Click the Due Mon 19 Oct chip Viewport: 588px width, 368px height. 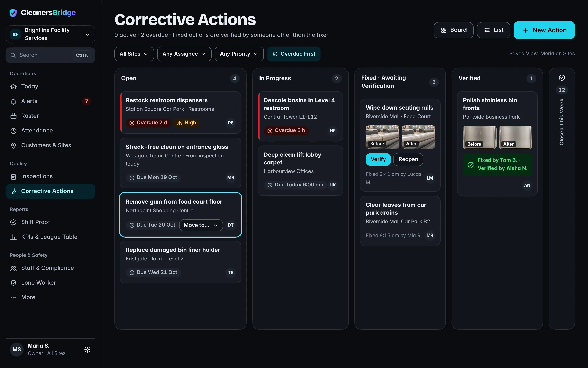pyautogui.click(x=153, y=178)
